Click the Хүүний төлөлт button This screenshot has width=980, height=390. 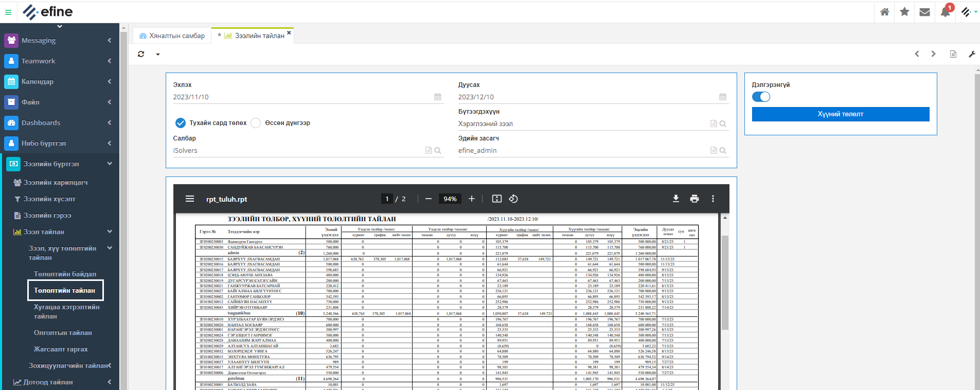pyautogui.click(x=841, y=114)
